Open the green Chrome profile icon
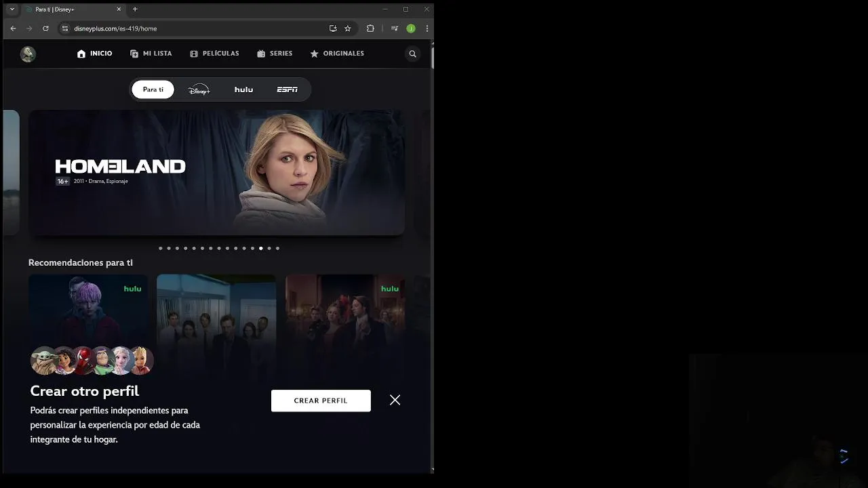 (x=411, y=28)
